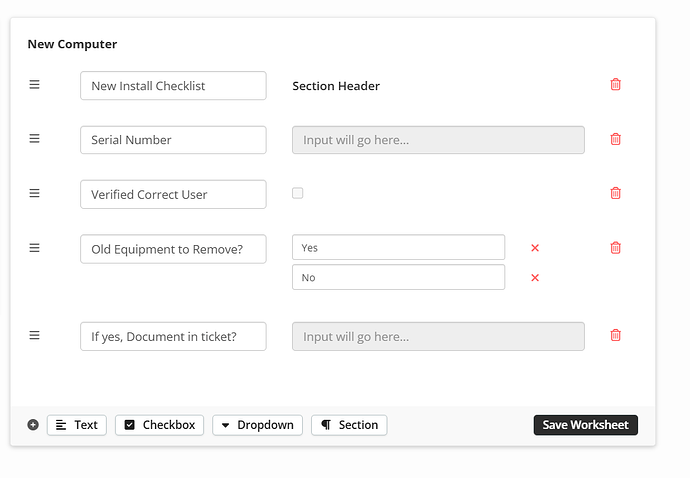Click the plus add-field icon

coord(33,425)
